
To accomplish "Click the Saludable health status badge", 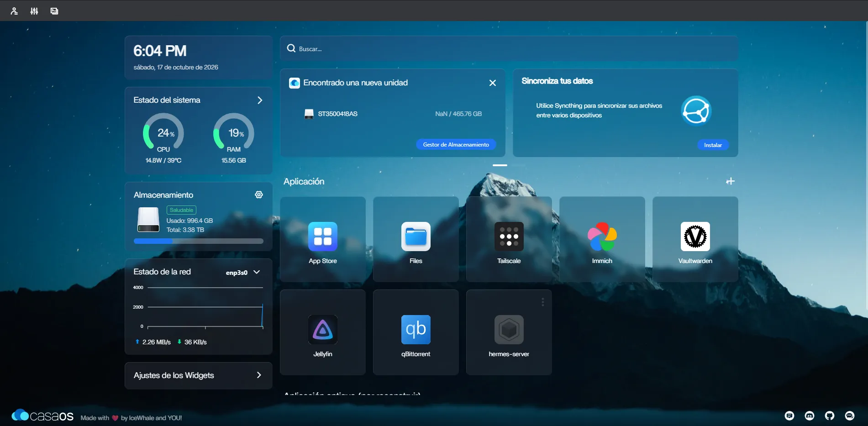I will point(181,210).
